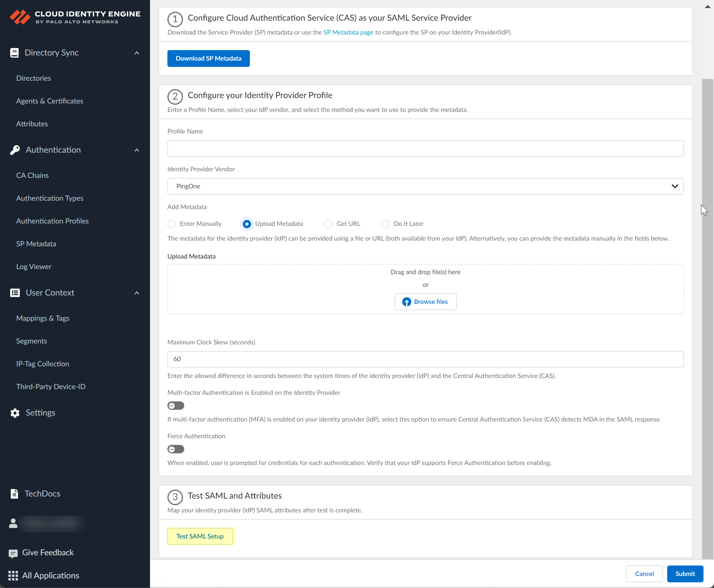Screen dimensions: 714x588
Task: Select the Enter Manually radio option
Action: pyautogui.click(x=172, y=224)
